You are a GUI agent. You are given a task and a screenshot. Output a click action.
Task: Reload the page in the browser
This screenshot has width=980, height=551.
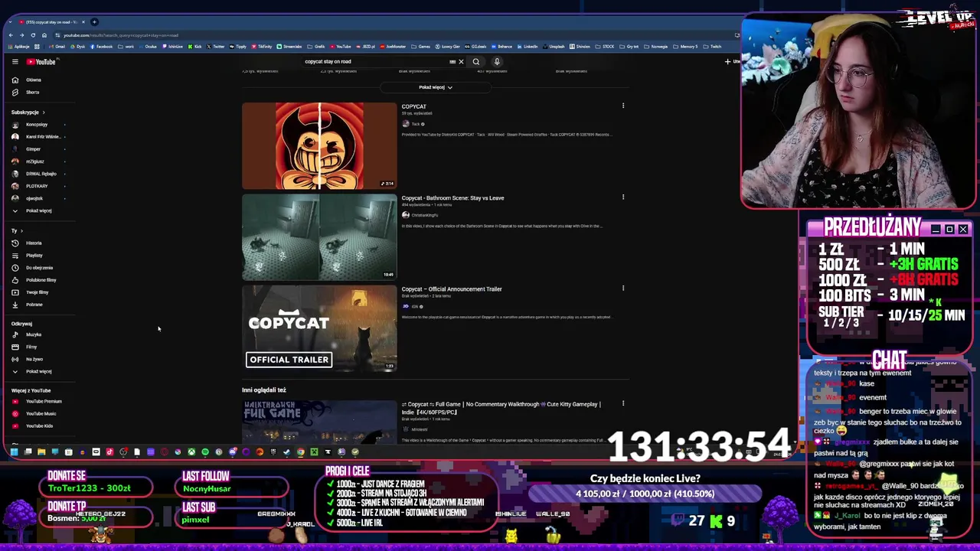[x=33, y=35]
